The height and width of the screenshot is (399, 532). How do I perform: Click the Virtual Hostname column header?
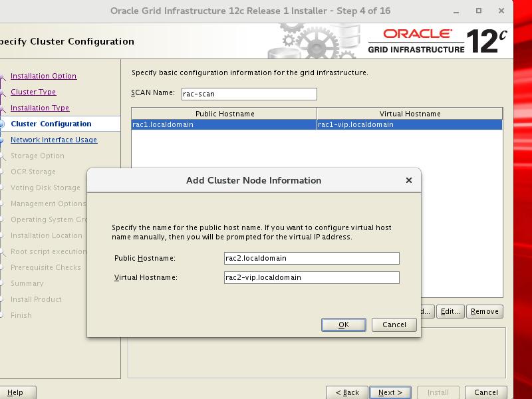pyautogui.click(x=410, y=114)
